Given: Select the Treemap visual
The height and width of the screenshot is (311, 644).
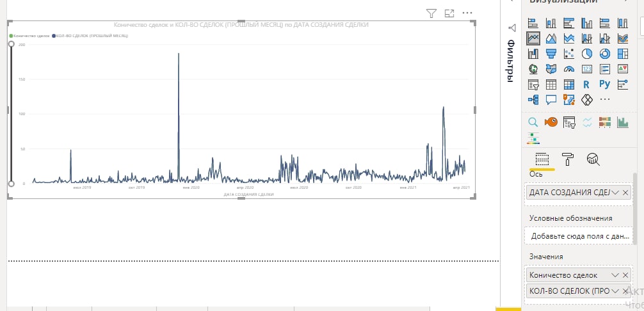Looking at the screenshot, I should pyautogui.click(x=623, y=53).
